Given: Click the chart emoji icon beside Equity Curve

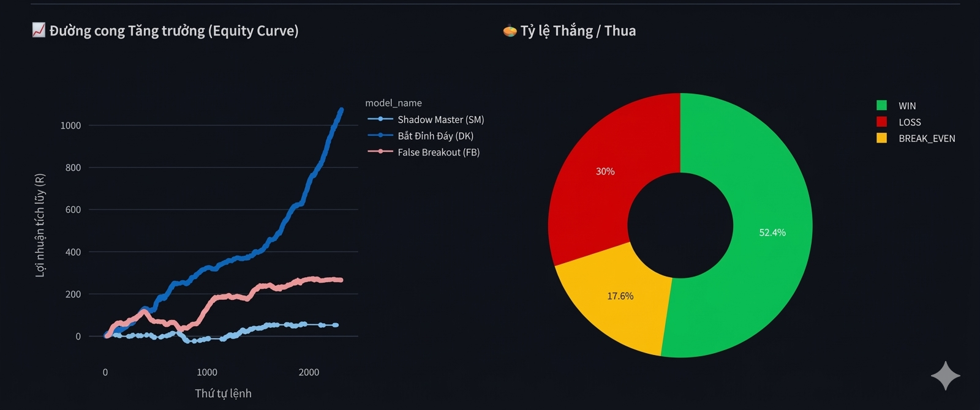Looking at the screenshot, I should [x=39, y=30].
